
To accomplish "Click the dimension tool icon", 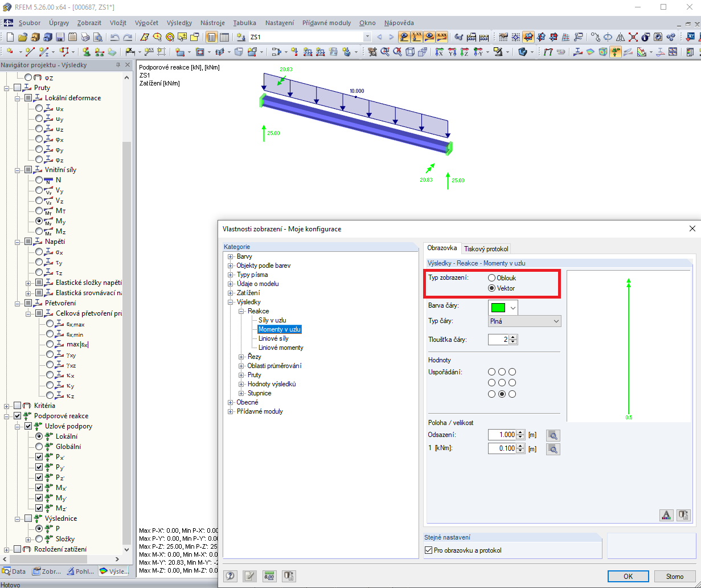I will tap(130, 52).
